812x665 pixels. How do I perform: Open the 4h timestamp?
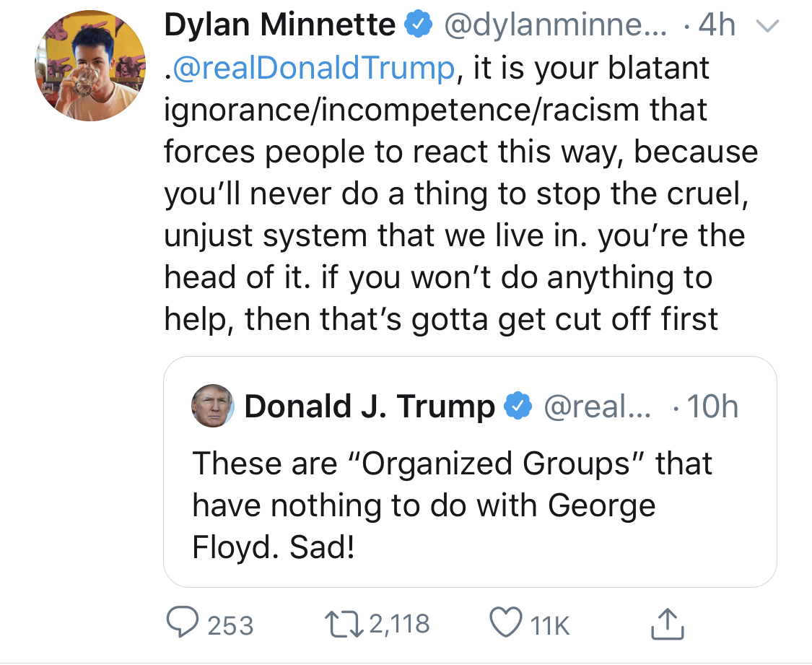click(717, 25)
